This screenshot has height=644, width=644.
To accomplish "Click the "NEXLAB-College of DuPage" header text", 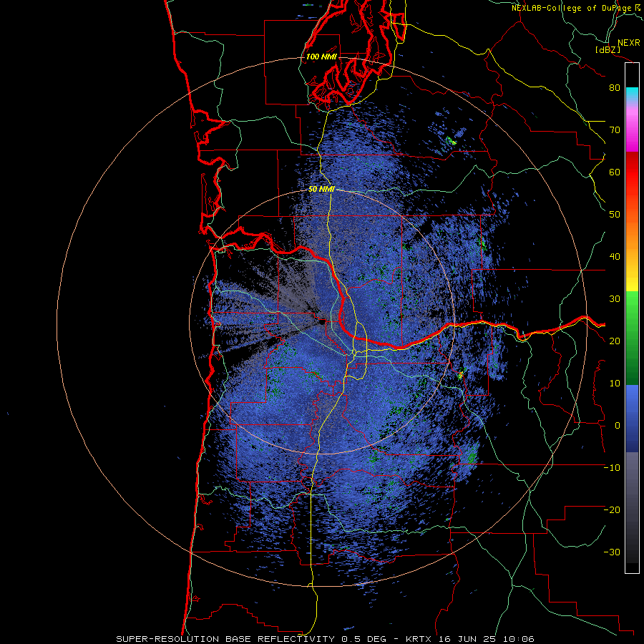I will click(x=571, y=8).
